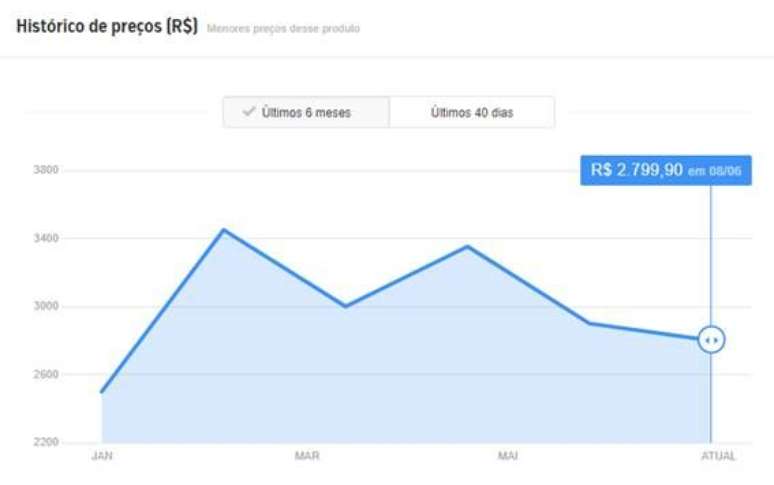Click the MAR label on the x-axis
The width and height of the screenshot is (774, 485).
coord(307,456)
